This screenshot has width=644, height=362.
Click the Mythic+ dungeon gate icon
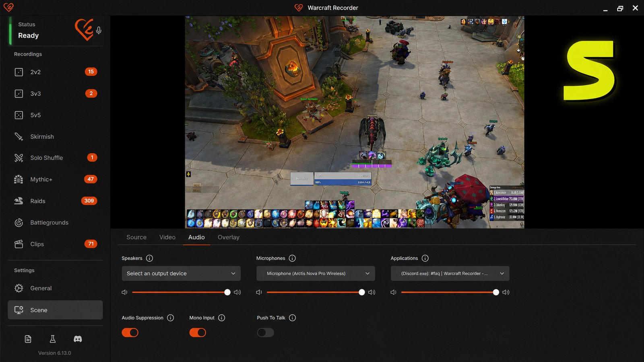tap(19, 179)
